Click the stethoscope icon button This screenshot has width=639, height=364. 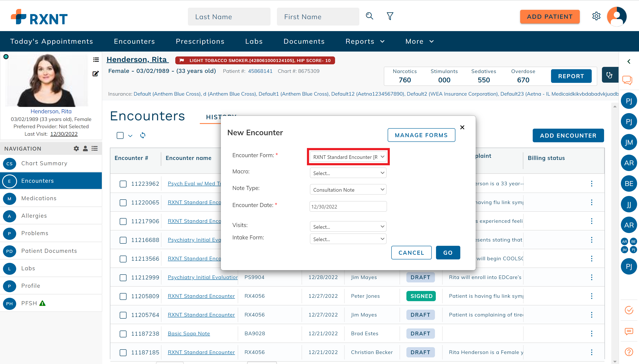610,75
